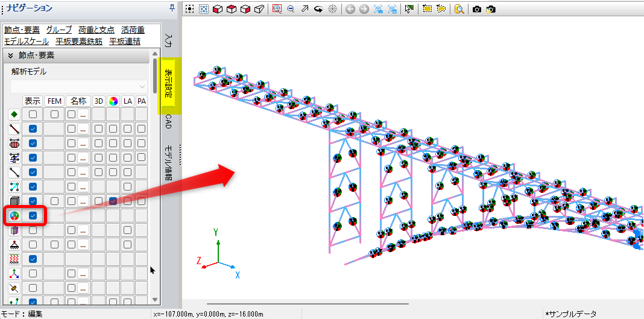Open the 活荷重 link

(133, 30)
